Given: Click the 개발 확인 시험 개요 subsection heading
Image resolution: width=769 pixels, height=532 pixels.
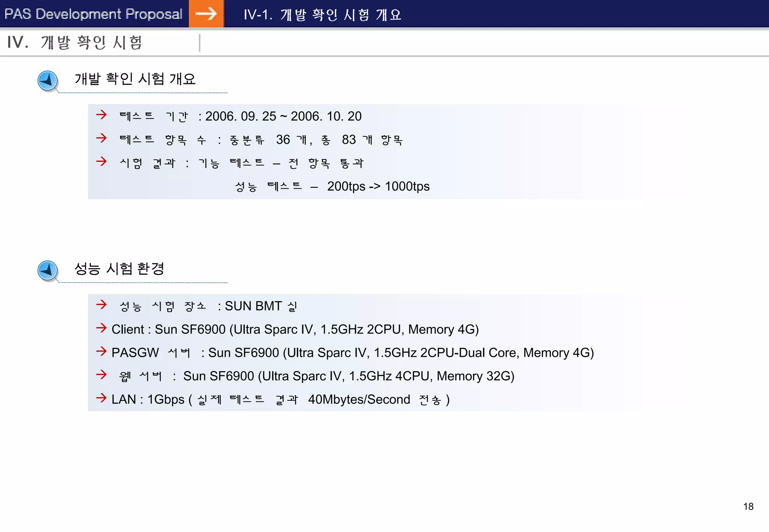Looking at the screenshot, I should (135, 79).
